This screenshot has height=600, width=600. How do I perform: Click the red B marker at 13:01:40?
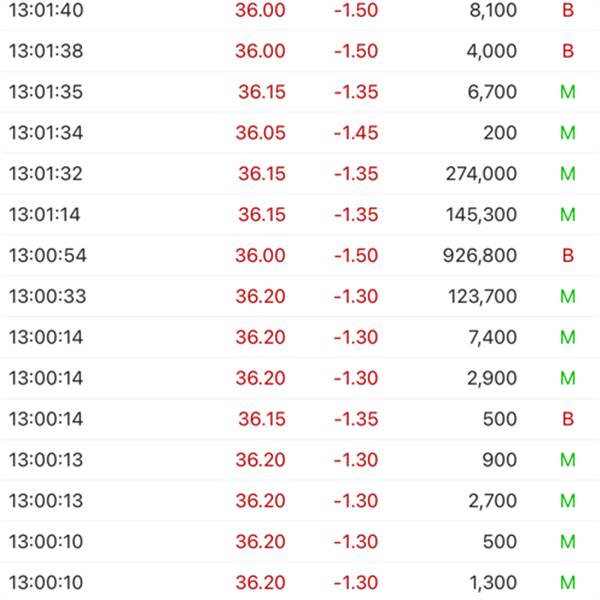point(568,10)
